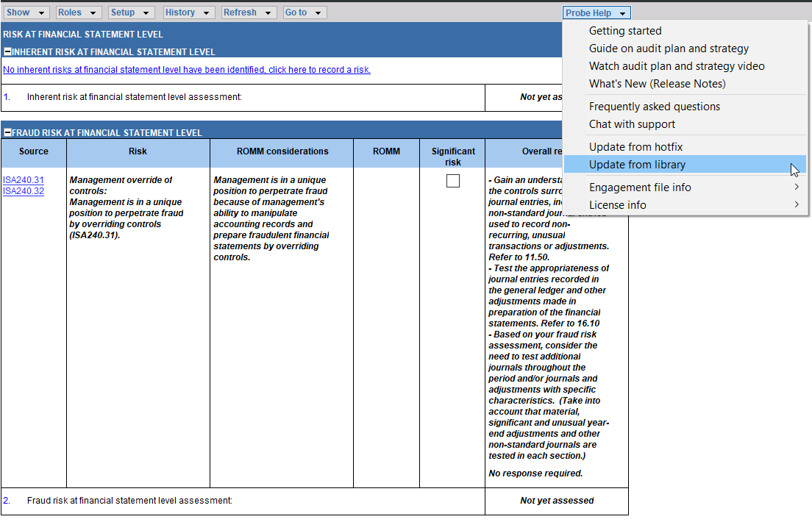Click the ROMM column header
812x522 pixels.
[386, 153]
